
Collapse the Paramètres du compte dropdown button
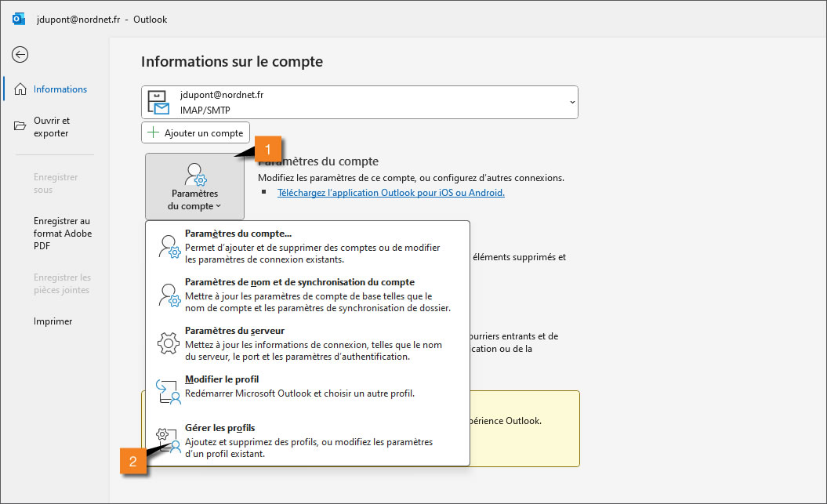pos(194,186)
